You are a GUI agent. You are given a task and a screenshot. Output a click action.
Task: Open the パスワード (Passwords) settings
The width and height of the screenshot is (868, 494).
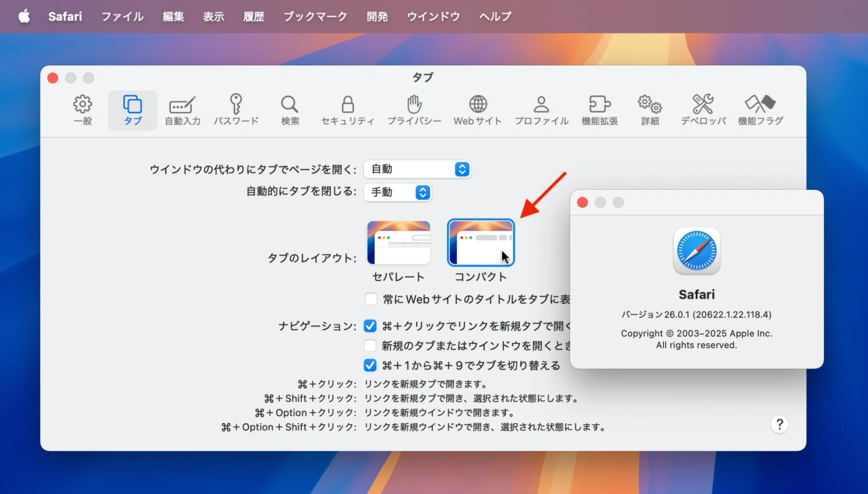point(236,109)
